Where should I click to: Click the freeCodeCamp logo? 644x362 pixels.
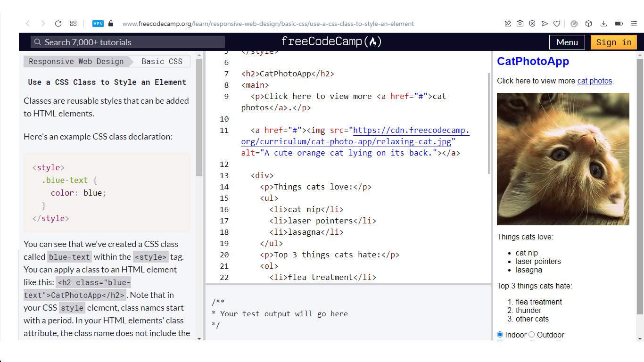[x=331, y=41]
